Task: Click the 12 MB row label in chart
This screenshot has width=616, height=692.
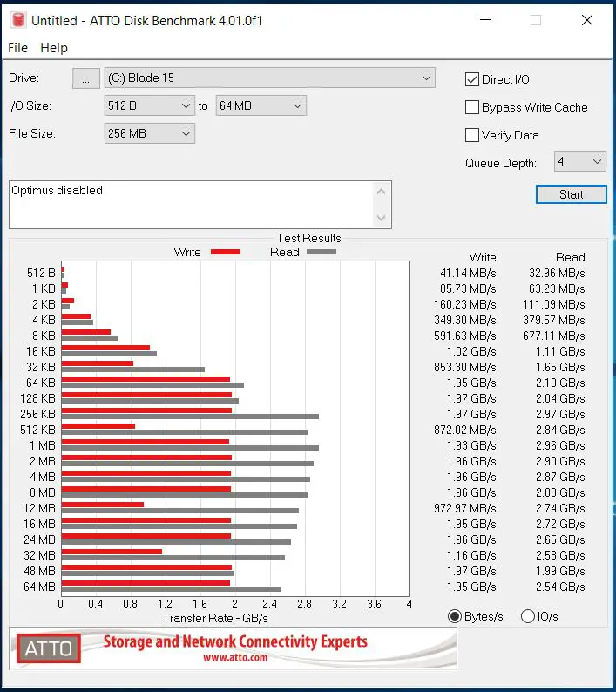Action: pos(40,508)
